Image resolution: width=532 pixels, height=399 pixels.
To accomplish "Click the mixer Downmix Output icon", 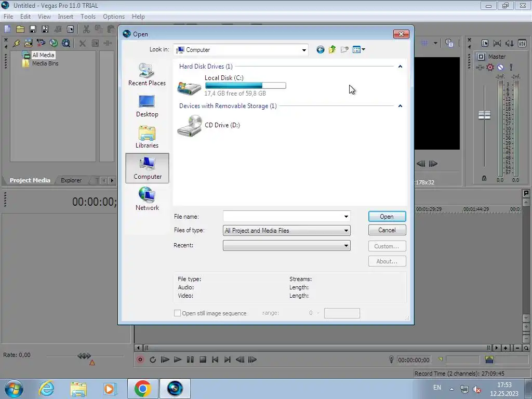I will [x=497, y=43].
